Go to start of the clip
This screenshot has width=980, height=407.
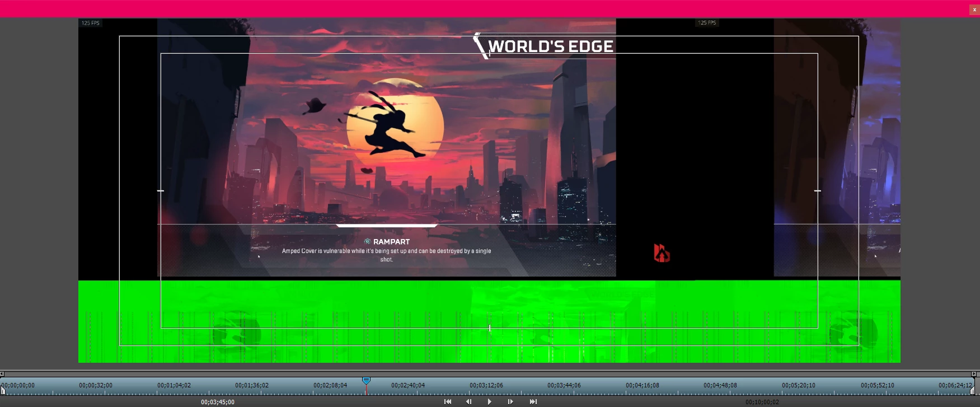pos(448,401)
